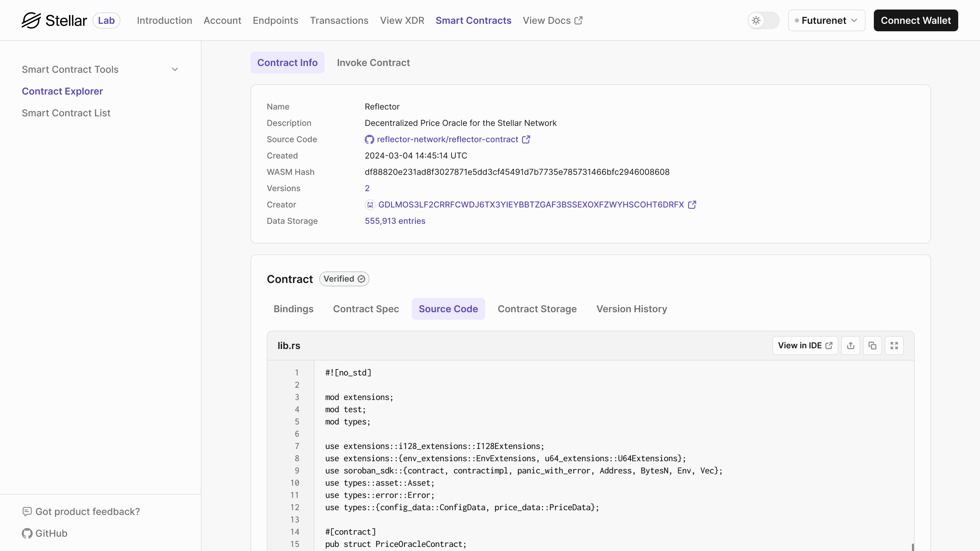Open the View XDR nav item
Screen dimensions: 980x551
[402, 20]
